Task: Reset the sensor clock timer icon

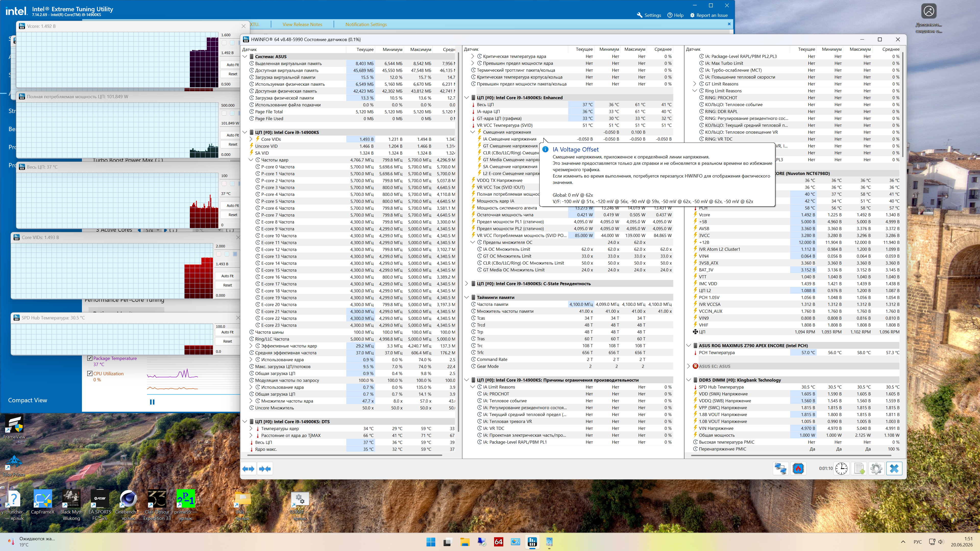Action: (x=841, y=469)
